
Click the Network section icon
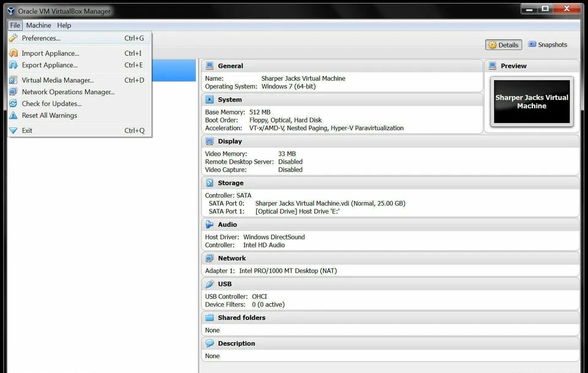[209, 258]
